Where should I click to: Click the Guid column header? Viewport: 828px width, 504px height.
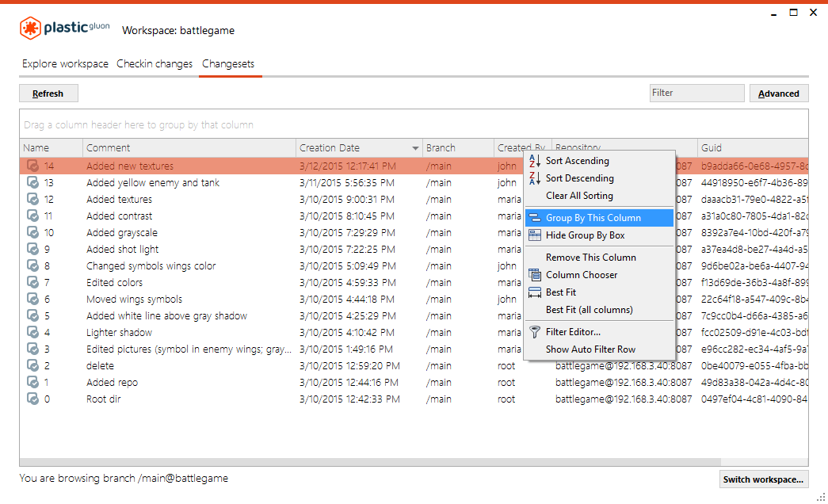[753, 148]
